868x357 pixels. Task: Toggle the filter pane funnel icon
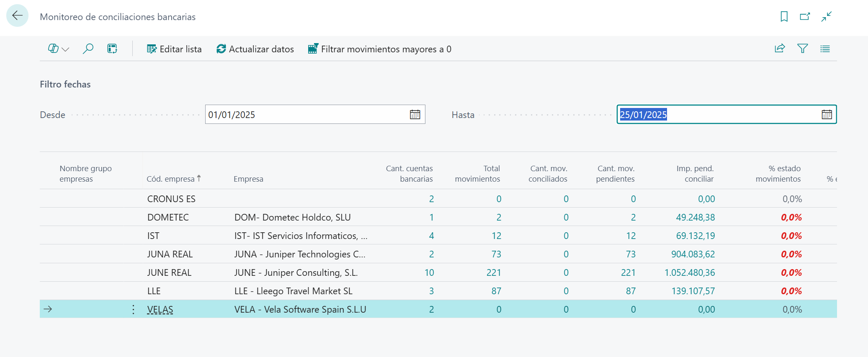coord(802,49)
